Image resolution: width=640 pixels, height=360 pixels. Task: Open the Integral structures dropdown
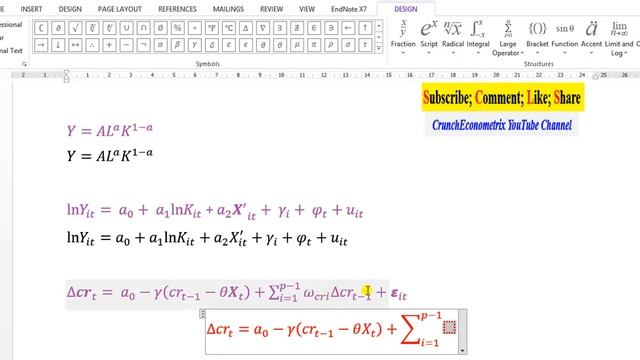pyautogui.click(x=478, y=37)
